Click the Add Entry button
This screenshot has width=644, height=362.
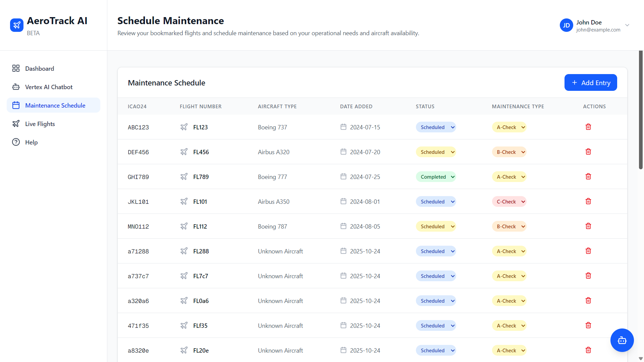point(590,82)
